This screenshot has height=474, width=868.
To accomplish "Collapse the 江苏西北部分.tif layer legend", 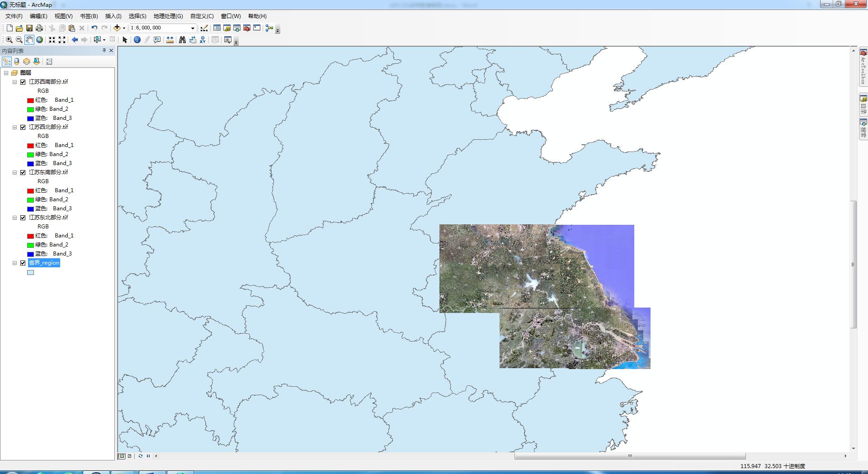I will (x=15, y=127).
